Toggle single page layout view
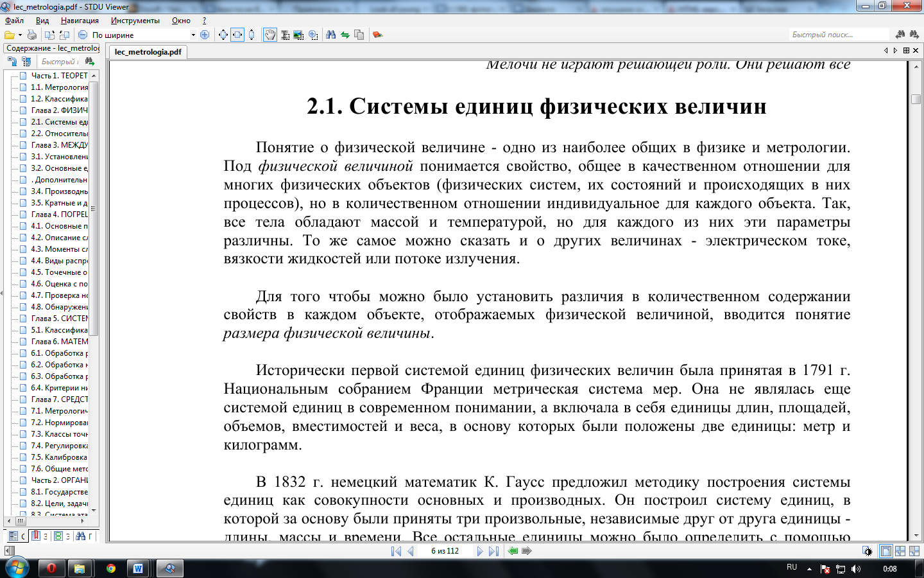924x578 pixels. pos(886,551)
